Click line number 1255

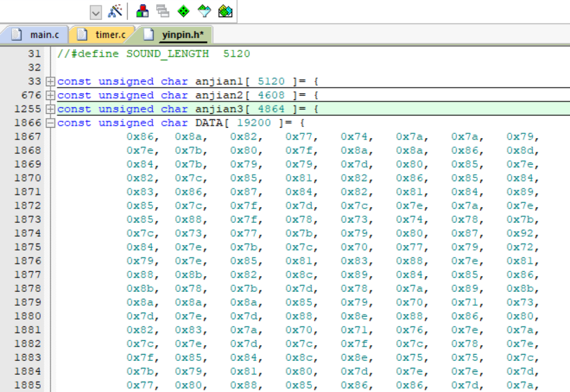[28, 109]
